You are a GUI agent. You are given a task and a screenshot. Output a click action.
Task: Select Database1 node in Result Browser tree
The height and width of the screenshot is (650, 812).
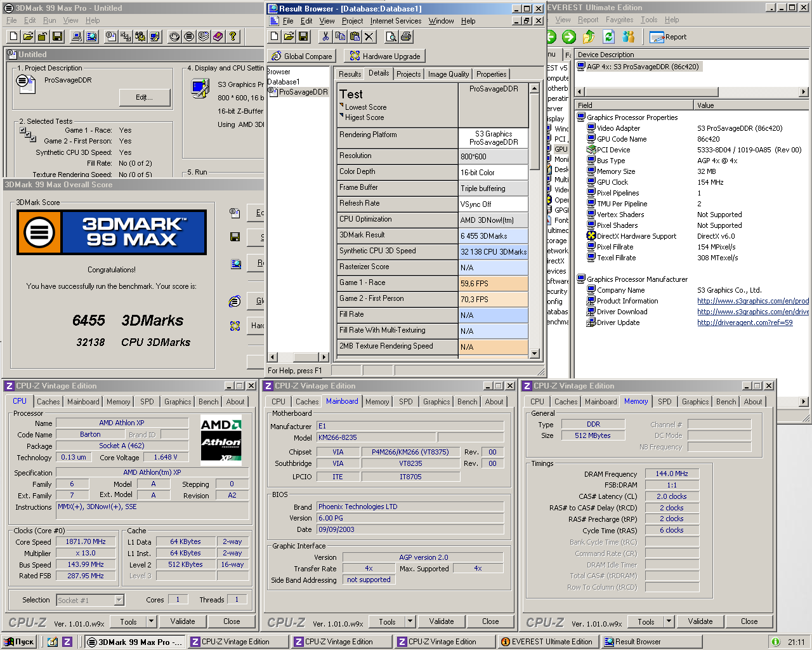point(283,82)
